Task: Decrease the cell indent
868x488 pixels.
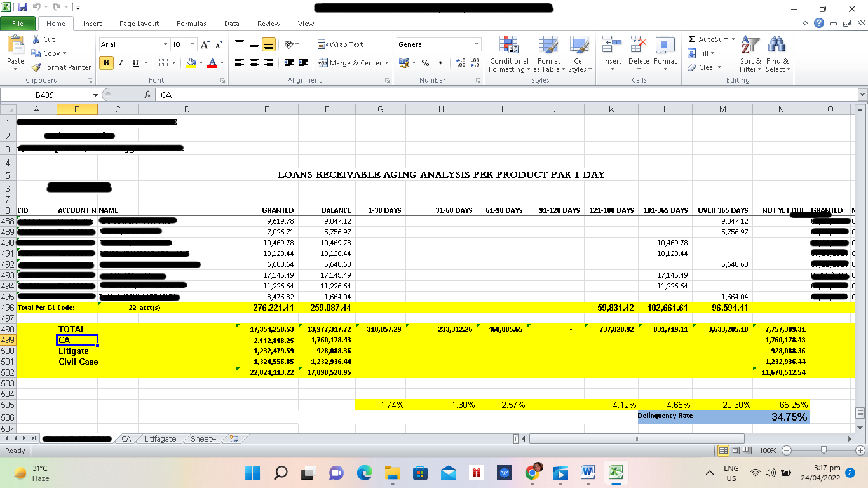Action: click(x=288, y=63)
